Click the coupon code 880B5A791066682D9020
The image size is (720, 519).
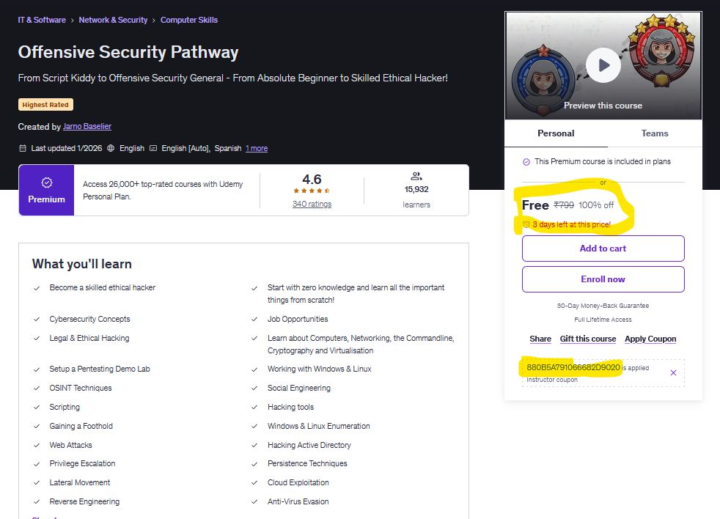tap(573, 367)
